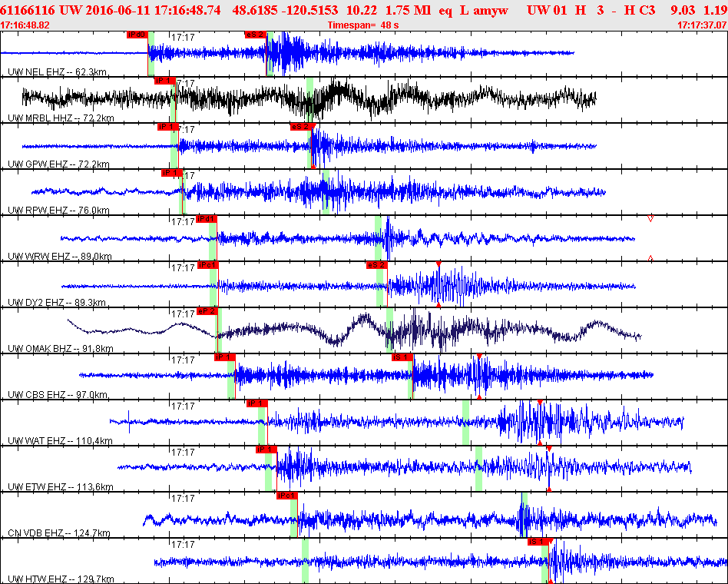The image size is (728, 584).
Task: Click the red amplitude triangle atop WAT trace
Action: (540, 403)
